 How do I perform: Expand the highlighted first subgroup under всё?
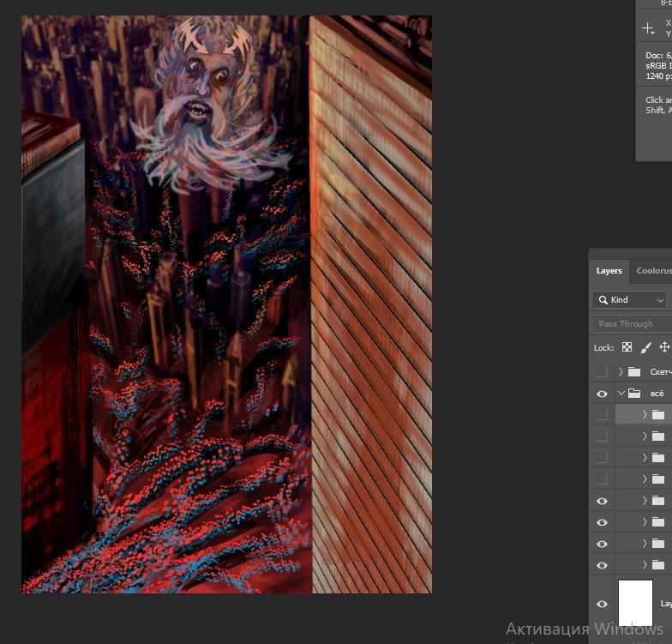[645, 415]
